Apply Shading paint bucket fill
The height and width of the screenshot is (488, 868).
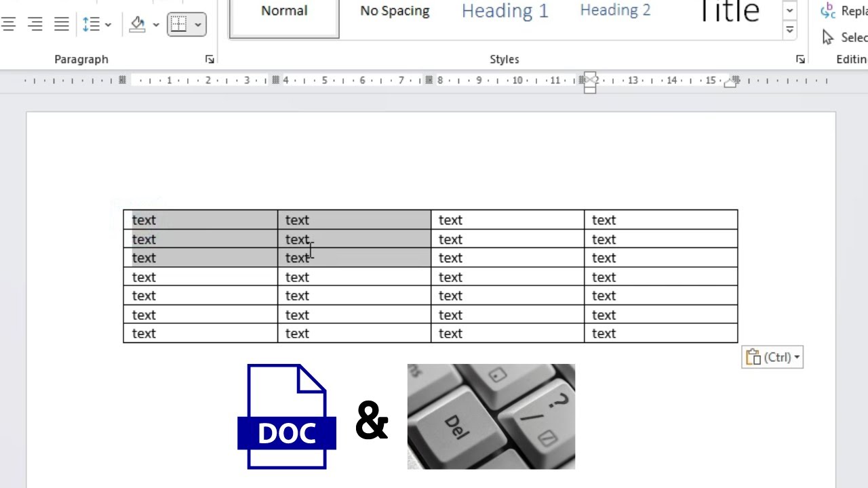[138, 24]
